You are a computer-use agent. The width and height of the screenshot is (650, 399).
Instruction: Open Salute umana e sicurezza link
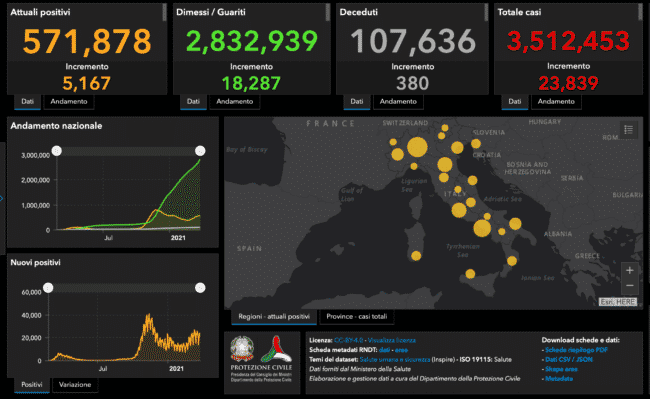point(395,359)
